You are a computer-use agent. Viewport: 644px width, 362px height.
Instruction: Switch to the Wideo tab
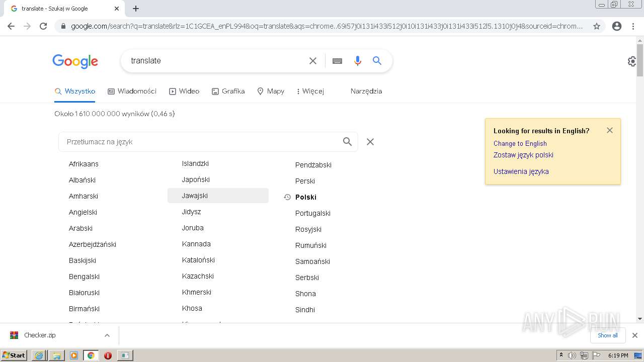184,92
